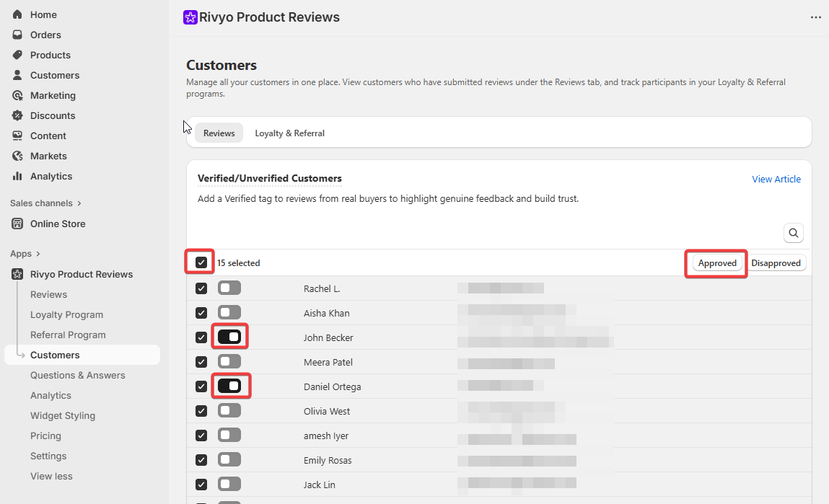
Task: Expand the Sales channels section chevron
Action: (79, 203)
